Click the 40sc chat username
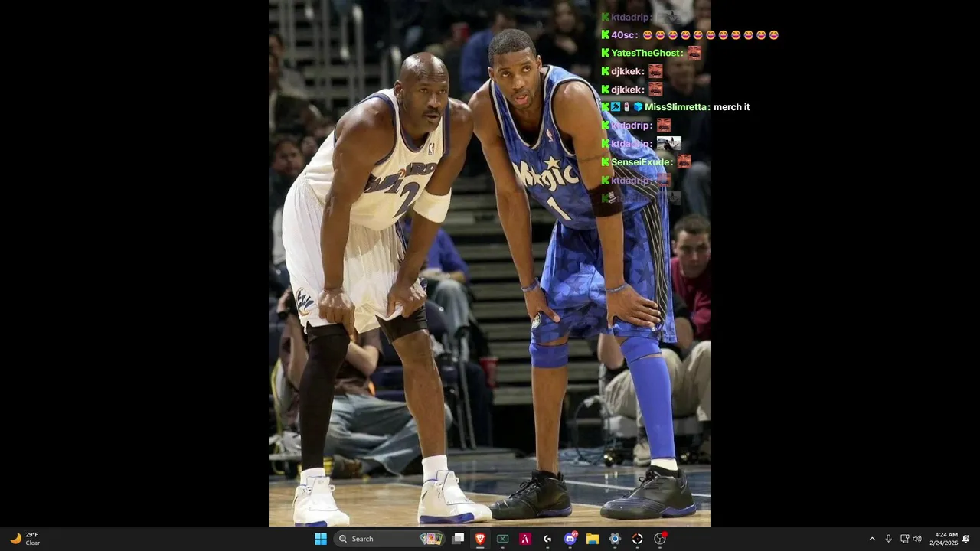Image resolution: width=980 pixels, height=551 pixels. (x=623, y=35)
